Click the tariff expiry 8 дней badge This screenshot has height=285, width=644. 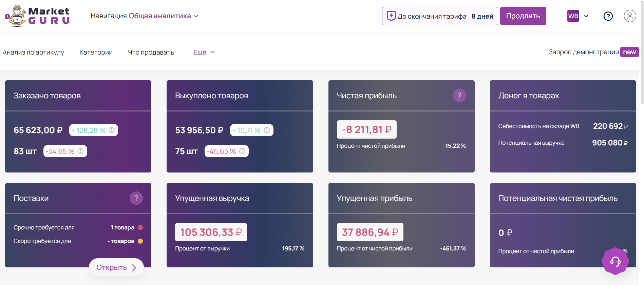(x=440, y=16)
